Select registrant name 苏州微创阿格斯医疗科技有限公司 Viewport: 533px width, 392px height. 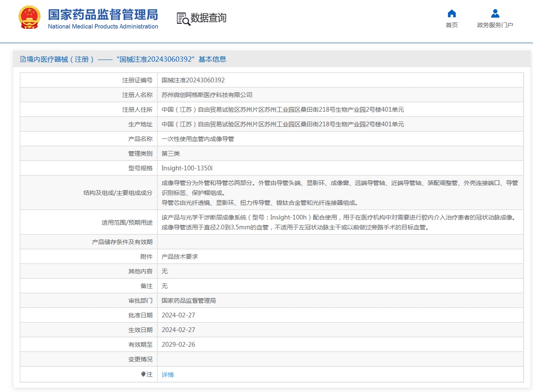207,95
